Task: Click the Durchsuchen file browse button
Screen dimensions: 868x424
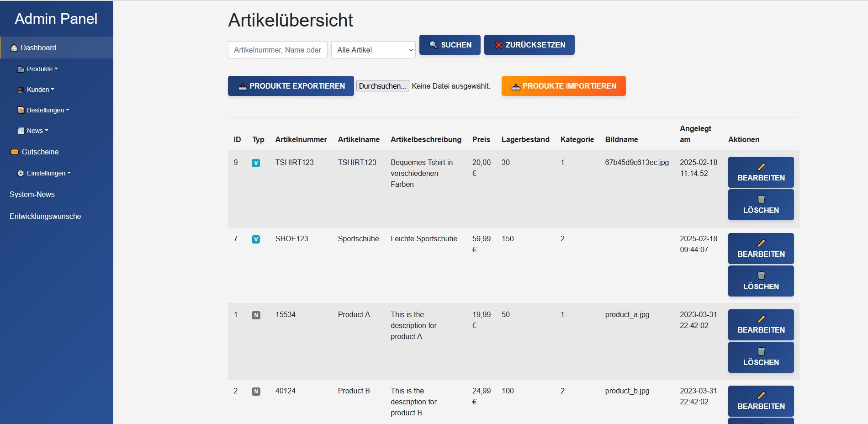Action: [x=382, y=86]
